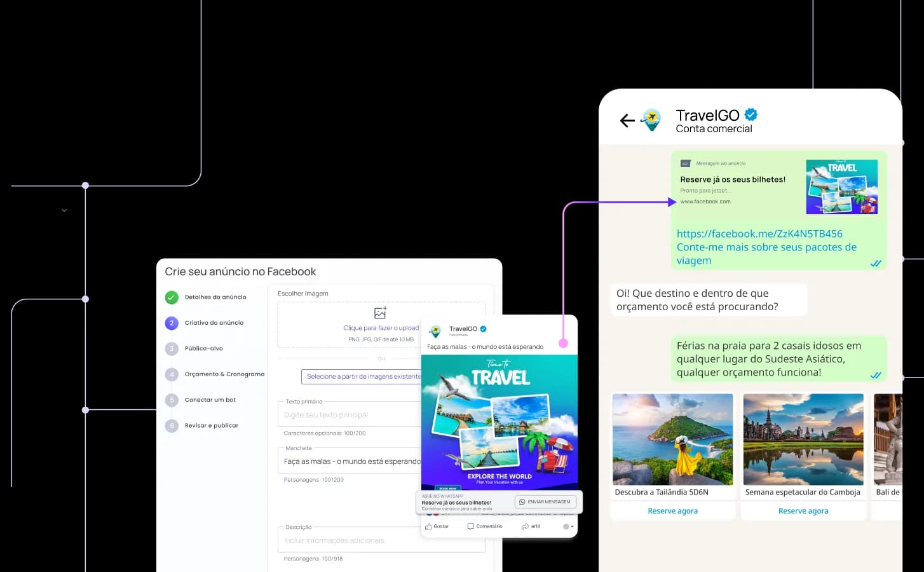Click the image upload icon under Escolher imagem
Screen dimensions: 924x572
380,312
